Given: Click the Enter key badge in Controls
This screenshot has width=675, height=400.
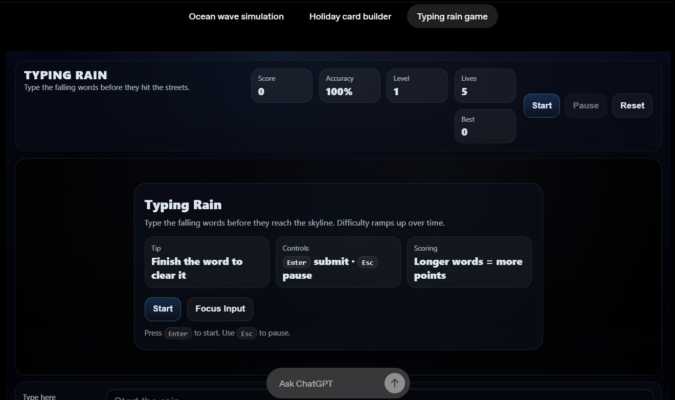Looking at the screenshot, I should [x=296, y=262].
